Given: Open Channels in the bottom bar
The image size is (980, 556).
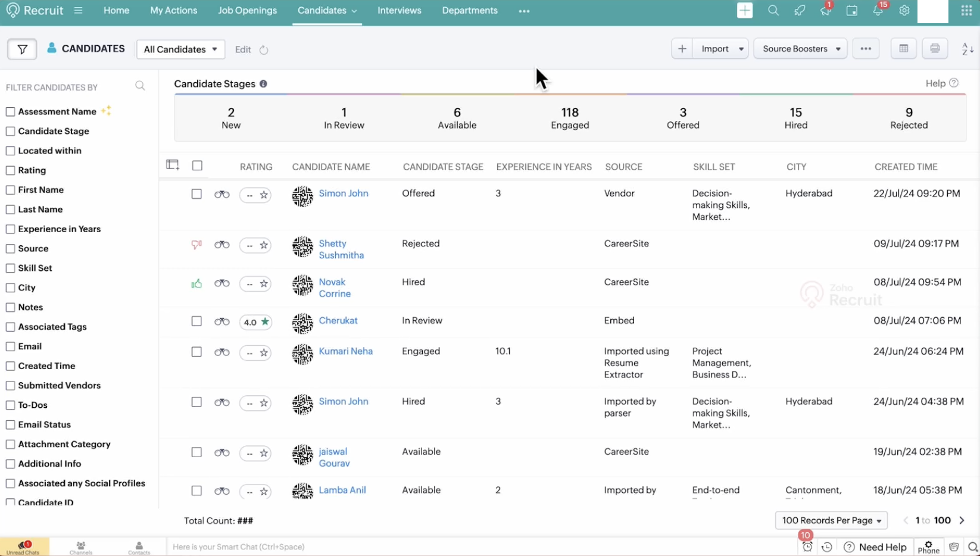Looking at the screenshot, I should coord(81,548).
